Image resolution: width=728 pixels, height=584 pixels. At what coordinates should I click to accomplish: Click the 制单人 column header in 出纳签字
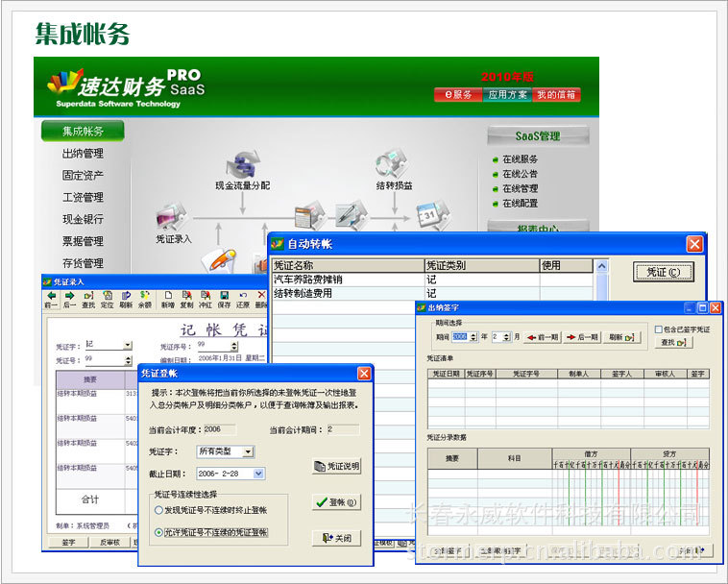click(x=578, y=374)
